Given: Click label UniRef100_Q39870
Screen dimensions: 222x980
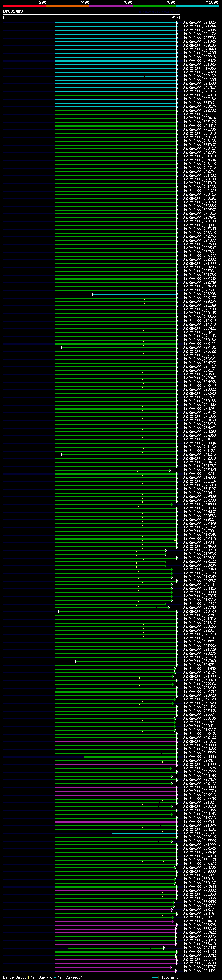Looking at the screenshot, I should (199, 60).
